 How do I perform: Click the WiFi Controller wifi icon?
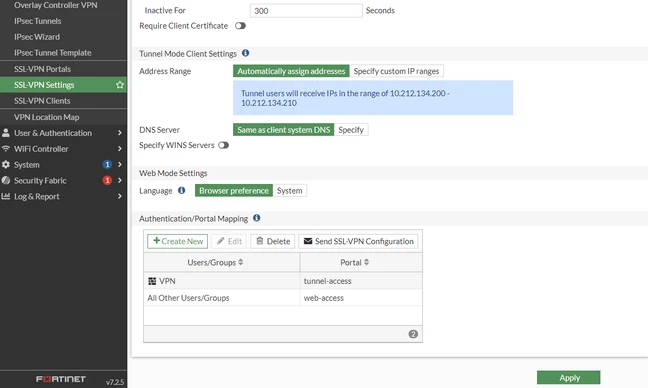6,148
